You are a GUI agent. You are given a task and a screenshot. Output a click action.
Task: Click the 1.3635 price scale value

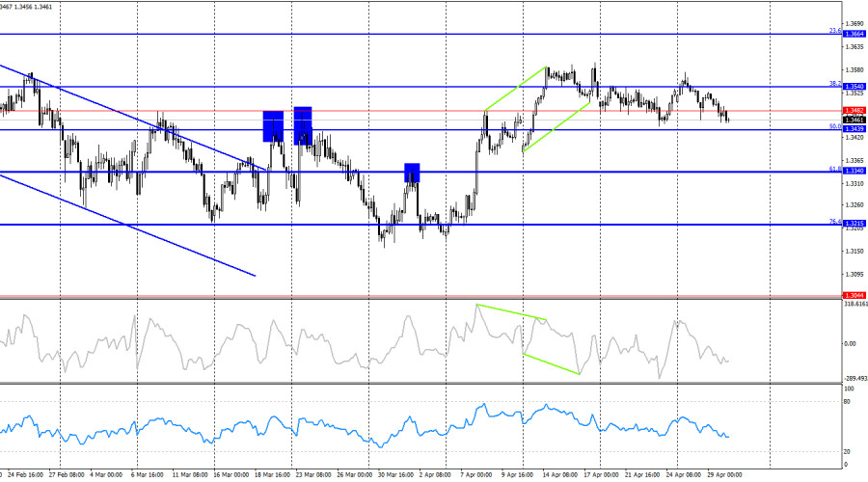point(854,47)
